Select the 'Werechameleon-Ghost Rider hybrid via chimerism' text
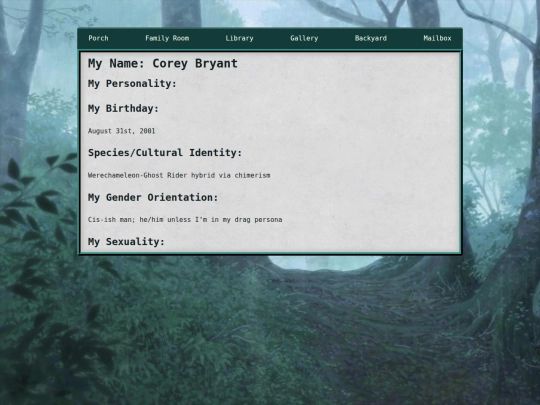The height and width of the screenshot is (405, 540). (179, 175)
